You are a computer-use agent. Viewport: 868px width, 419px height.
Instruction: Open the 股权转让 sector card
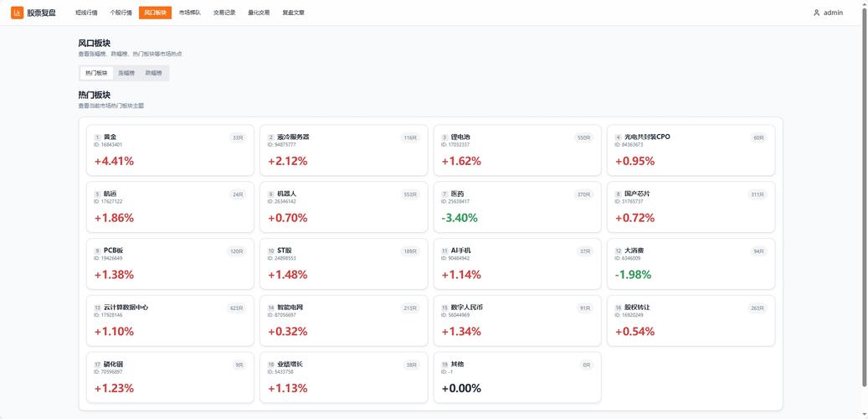(x=691, y=321)
